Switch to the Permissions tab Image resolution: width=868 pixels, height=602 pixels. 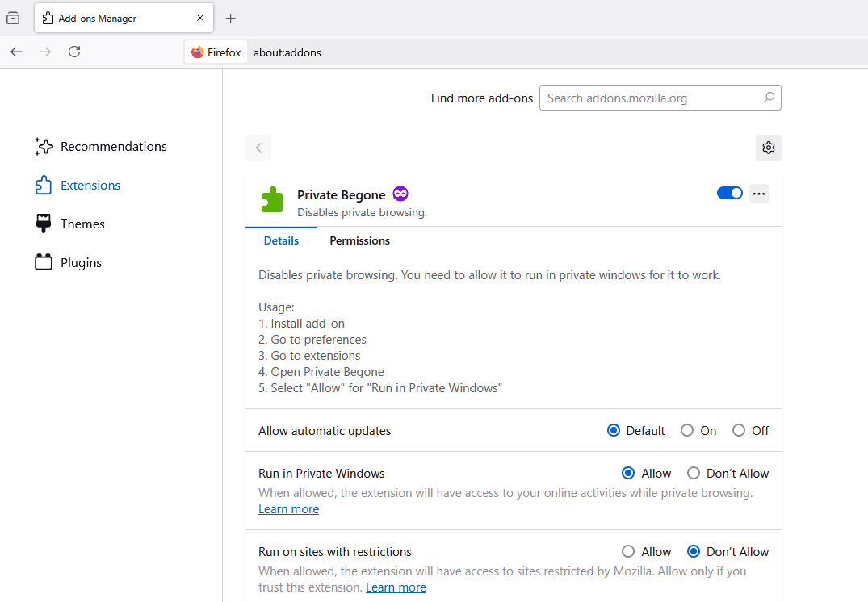pyautogui.click(x=359, y=240)
